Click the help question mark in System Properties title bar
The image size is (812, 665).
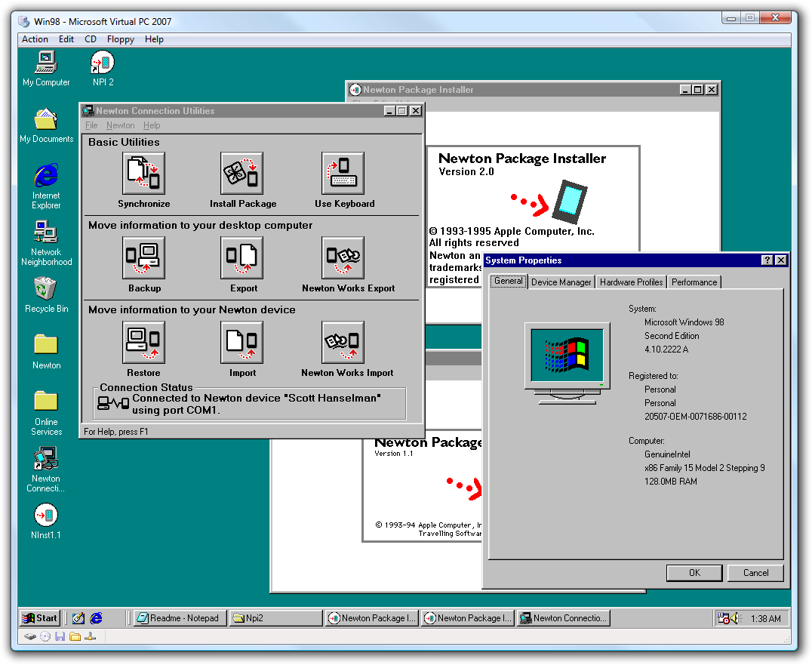click(x=767, y=260)
